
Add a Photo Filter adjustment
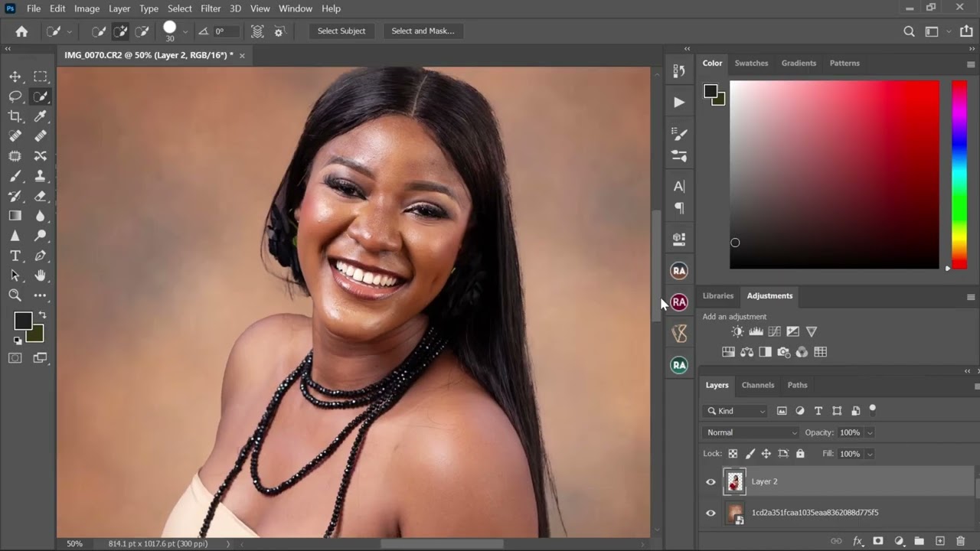click(x=783, y=352)
